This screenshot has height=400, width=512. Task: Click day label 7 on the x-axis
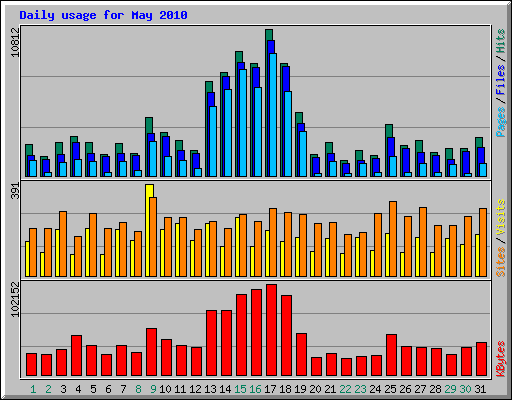[x=123, y=389]
